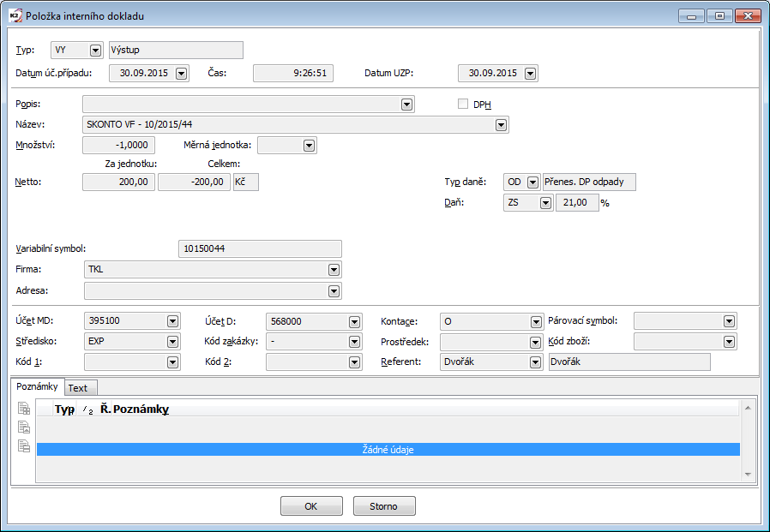Expand the Firma dropdown with TKL
770x532 pixels.
pos(334,270)
